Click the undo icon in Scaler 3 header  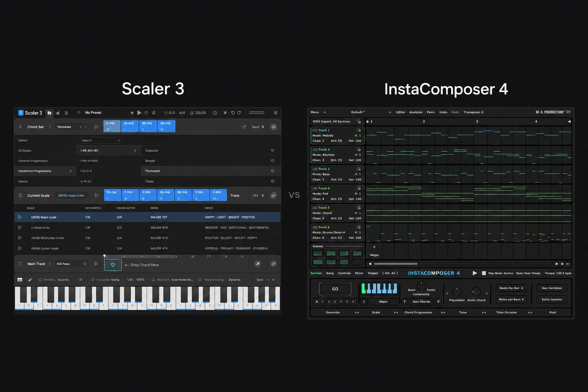tap(233, 113)
